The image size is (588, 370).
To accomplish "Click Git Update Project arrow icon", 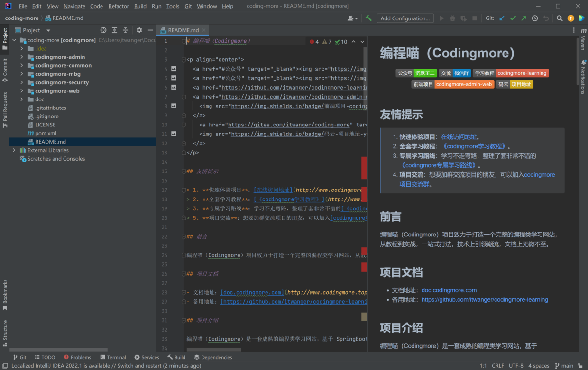I will [x=502, y=18].
